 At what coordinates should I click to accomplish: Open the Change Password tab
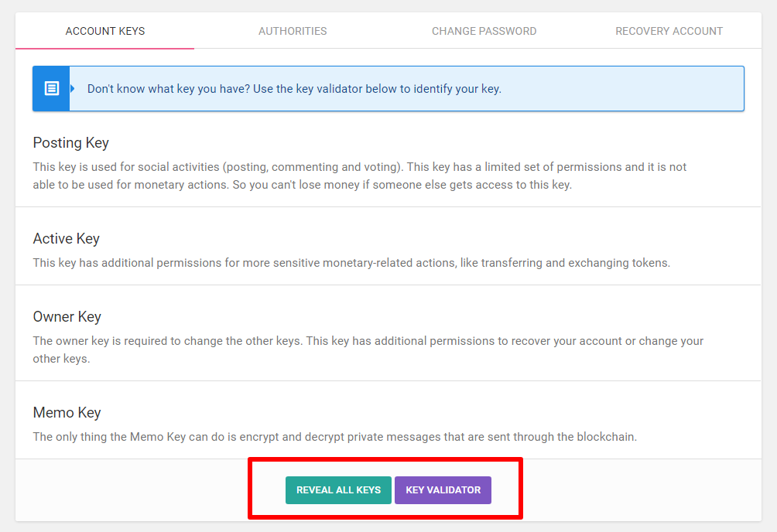coord(484,31)
